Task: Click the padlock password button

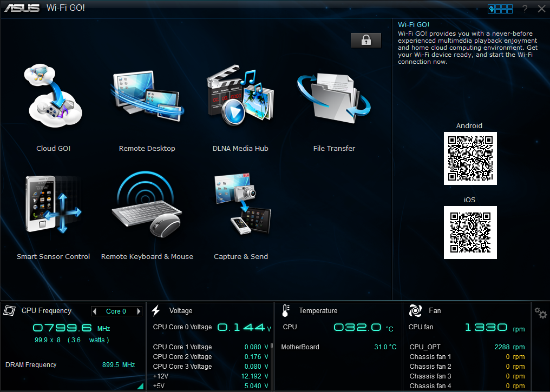Action: tap(366, 40)
